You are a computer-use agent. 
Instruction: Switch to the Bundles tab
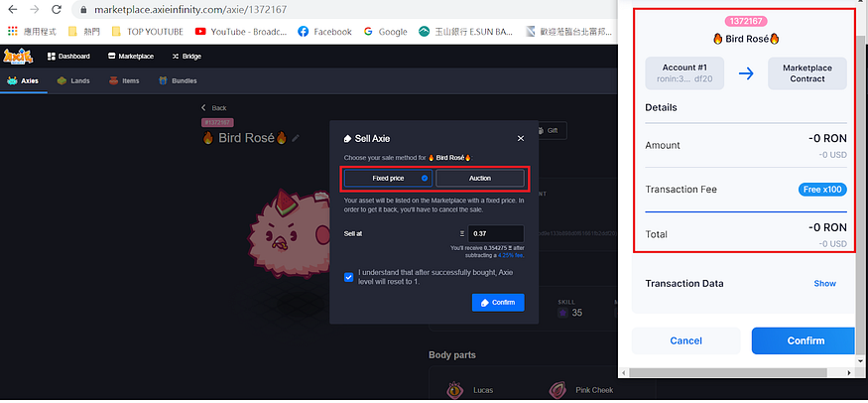(178, 80)
